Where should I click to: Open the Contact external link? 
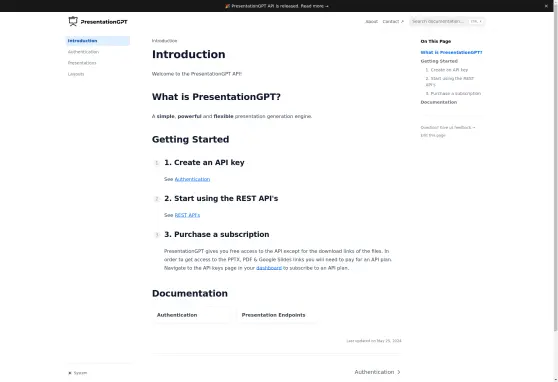click(x=393, y=21)
